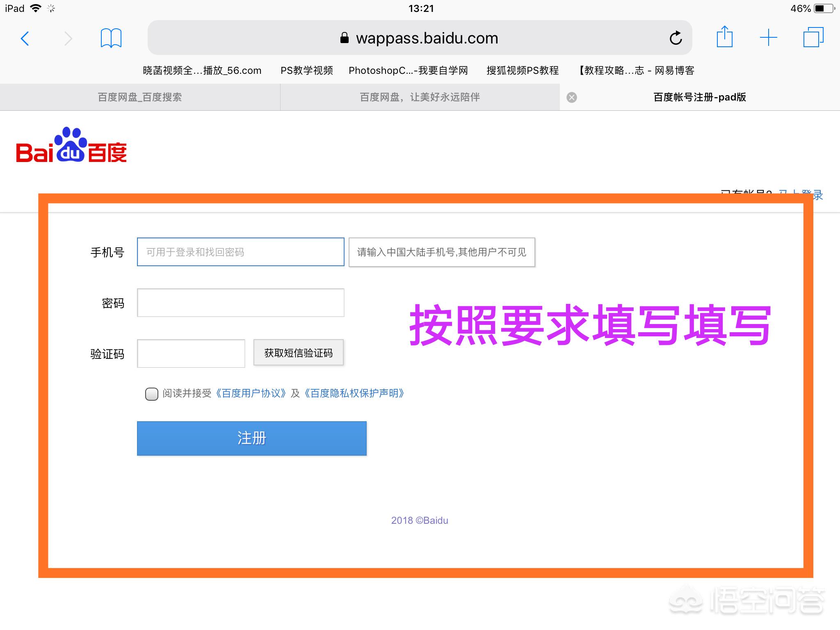Check the 阅读并接受 agreement checkbox

point(151,394)
